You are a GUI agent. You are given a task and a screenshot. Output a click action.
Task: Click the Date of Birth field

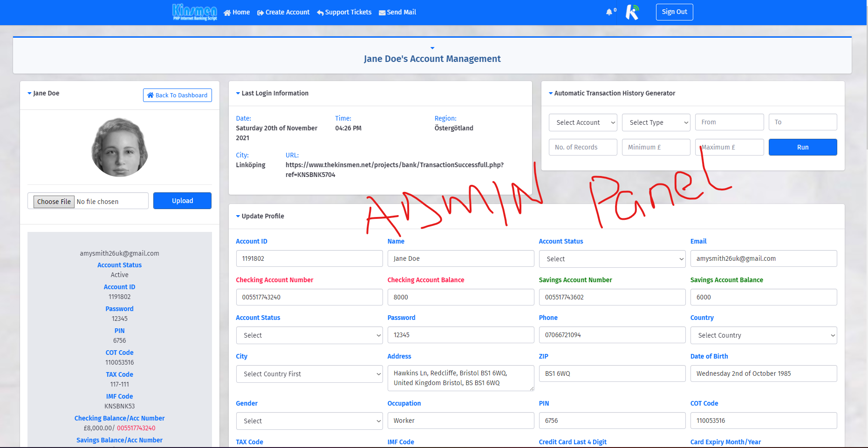click(764, 373)
